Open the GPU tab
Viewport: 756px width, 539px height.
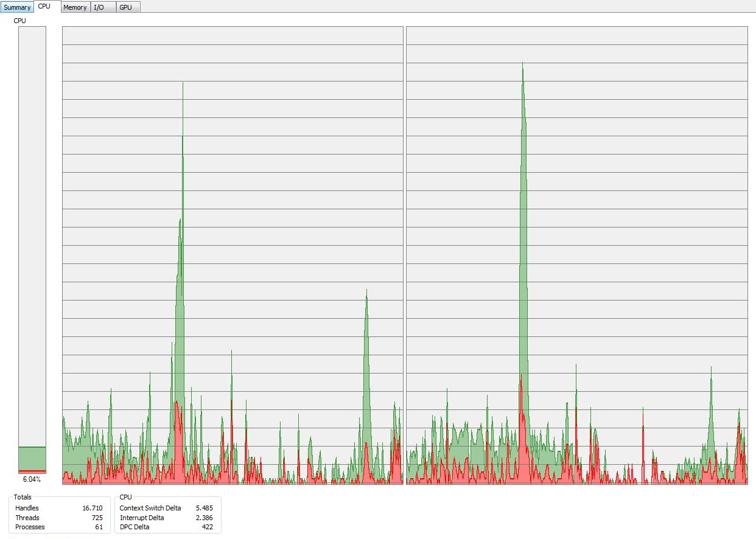[125, 7]
